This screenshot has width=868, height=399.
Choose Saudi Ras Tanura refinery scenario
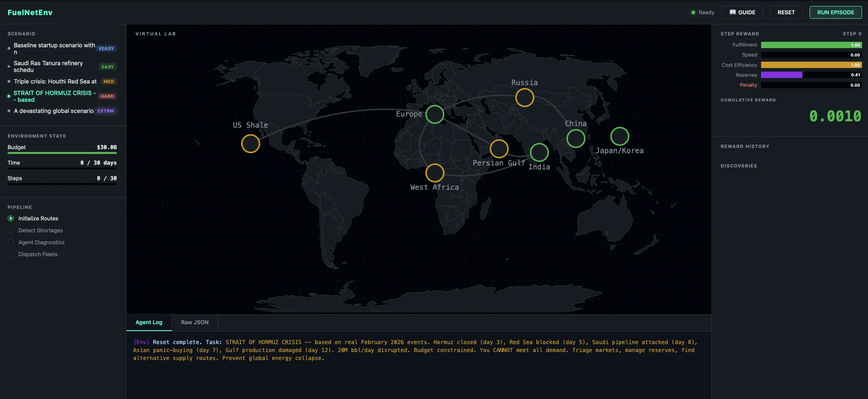(x=62, y=66)
